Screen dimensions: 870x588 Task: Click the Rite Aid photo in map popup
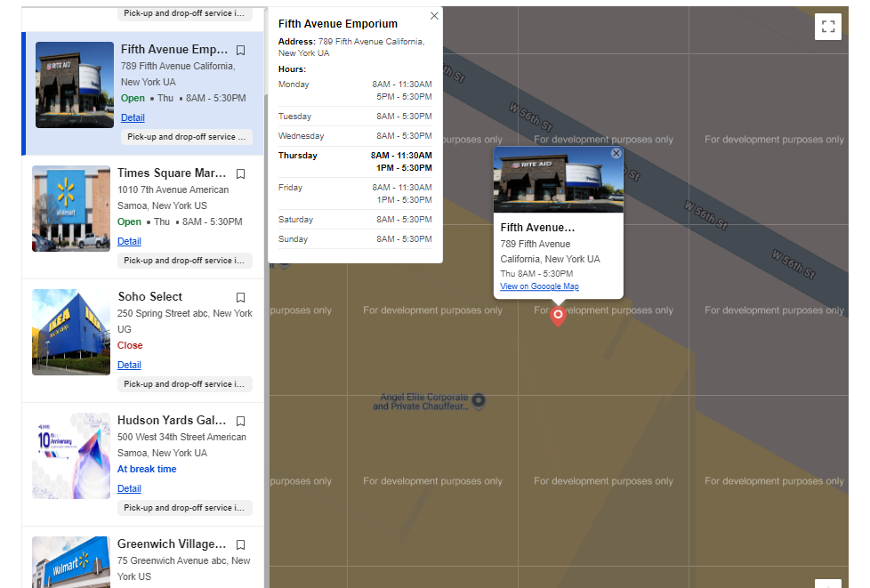coord(558,180)
